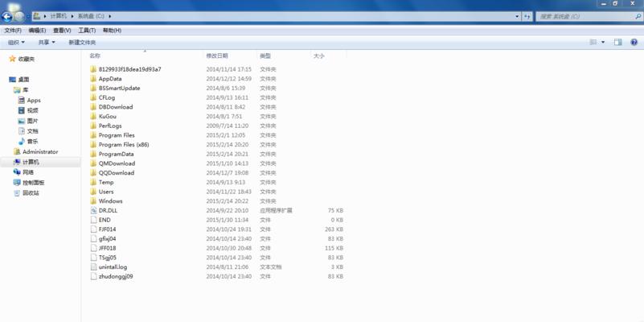The image size is (644, 322).
Task: Open the 视频 library icon
Action: point(22,110)
